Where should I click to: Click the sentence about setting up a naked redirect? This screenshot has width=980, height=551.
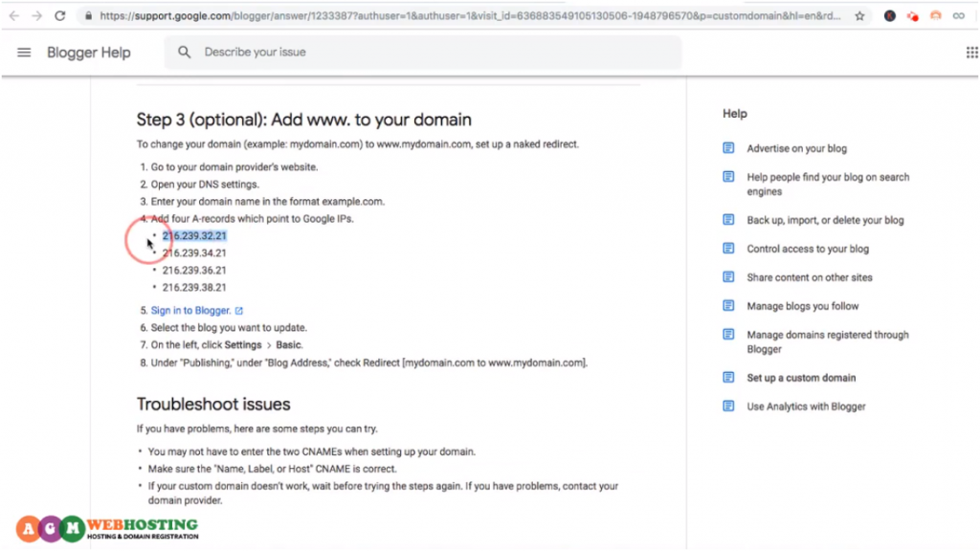click(x=358, y=144)
